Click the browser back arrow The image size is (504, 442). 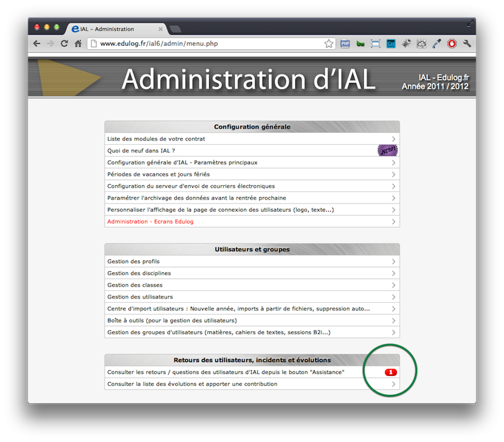coord(37,44)
